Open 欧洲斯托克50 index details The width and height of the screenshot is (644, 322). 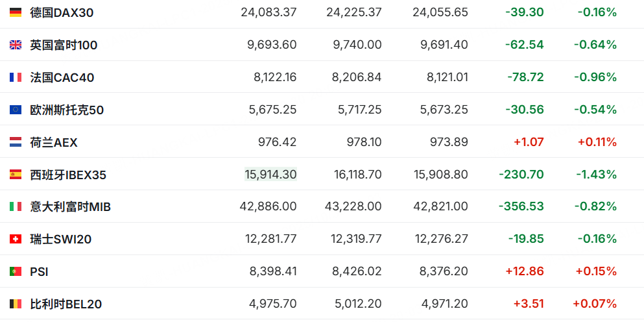point(67,110)
